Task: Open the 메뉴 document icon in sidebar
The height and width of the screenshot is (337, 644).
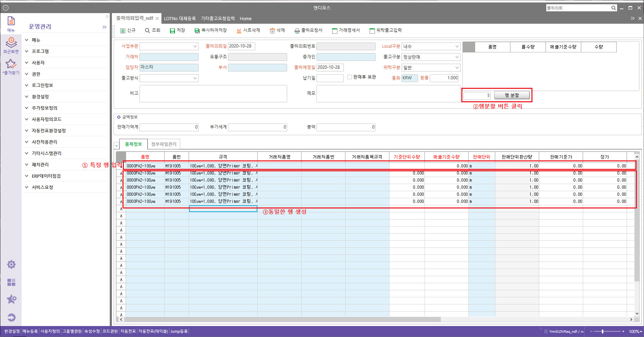Action: tap(11, 21)
